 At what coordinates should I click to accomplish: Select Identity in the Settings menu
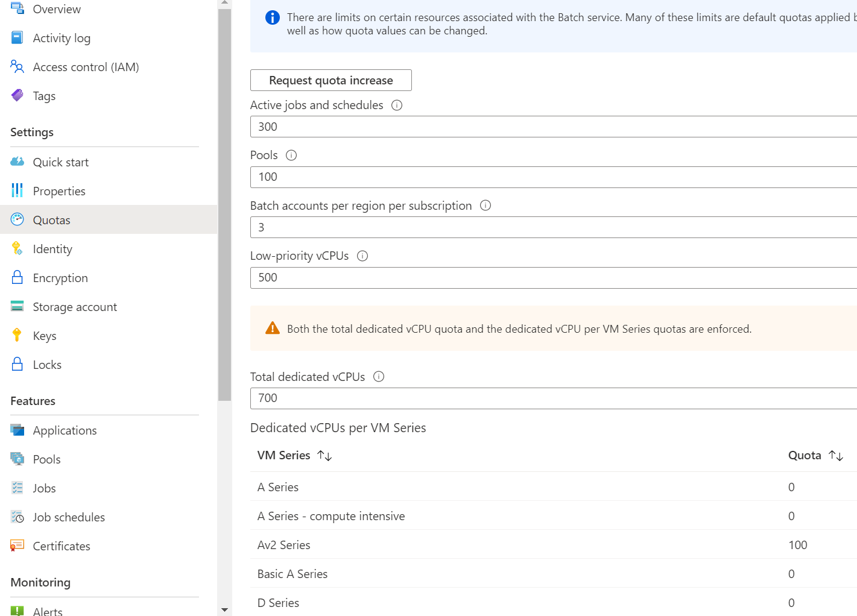(52, 248)
